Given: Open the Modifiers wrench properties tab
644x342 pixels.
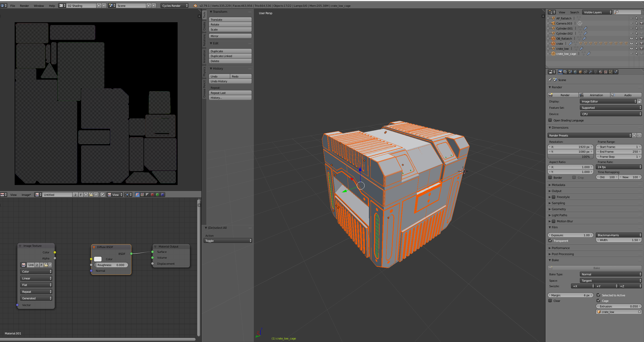Looking at the screenshot, I should coord(590,72).
